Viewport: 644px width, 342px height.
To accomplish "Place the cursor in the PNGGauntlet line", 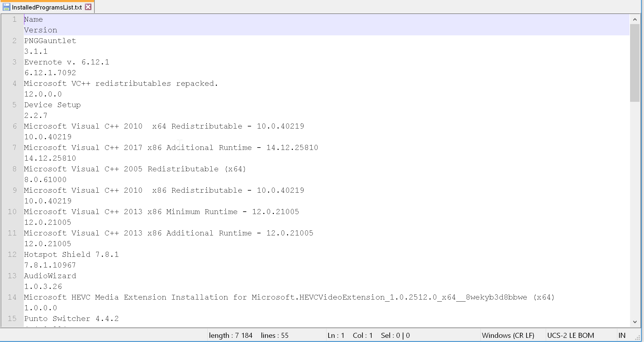I will tap(50, 41).
